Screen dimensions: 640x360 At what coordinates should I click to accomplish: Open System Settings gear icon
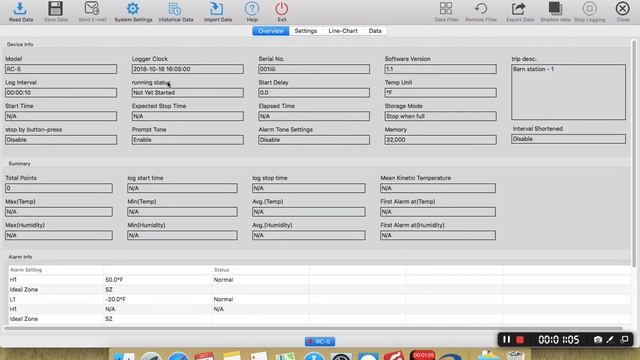coord(133,9)
